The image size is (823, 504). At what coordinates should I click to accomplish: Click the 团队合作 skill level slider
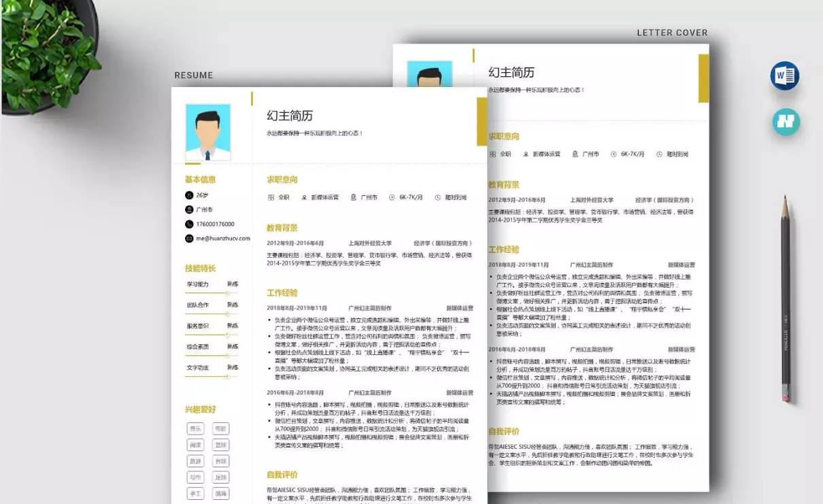(x=227, y=314)
